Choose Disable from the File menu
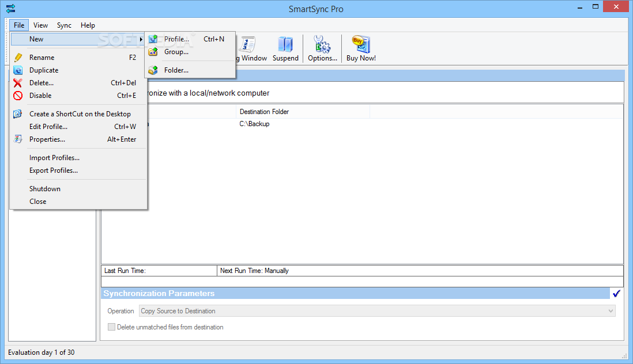 pos(78,96)
